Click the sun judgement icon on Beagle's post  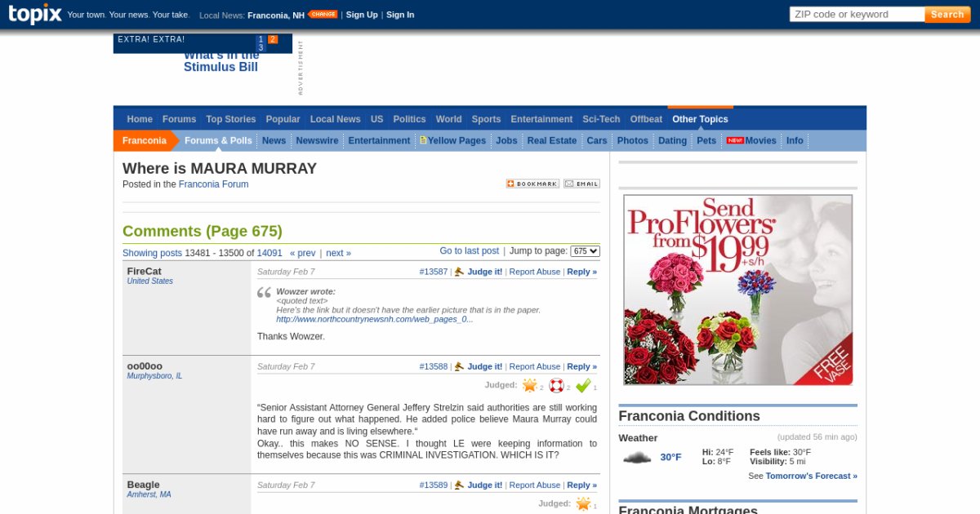click(x=583, y=503)
